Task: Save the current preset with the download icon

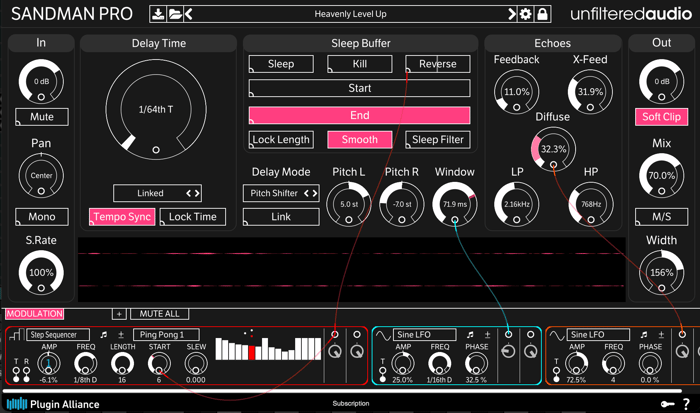Action: coord(158,14)
